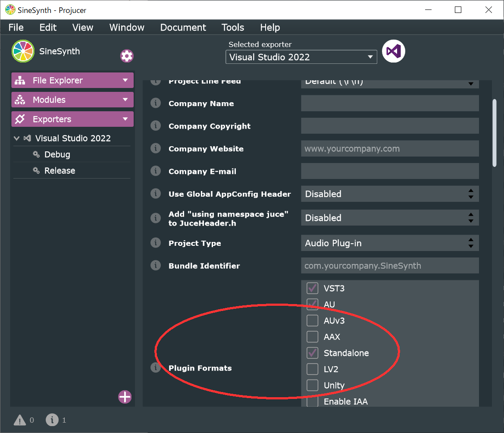504x433 pixels.
Task: Enable the Enable IAA checkbox
Action: point(313,401)
